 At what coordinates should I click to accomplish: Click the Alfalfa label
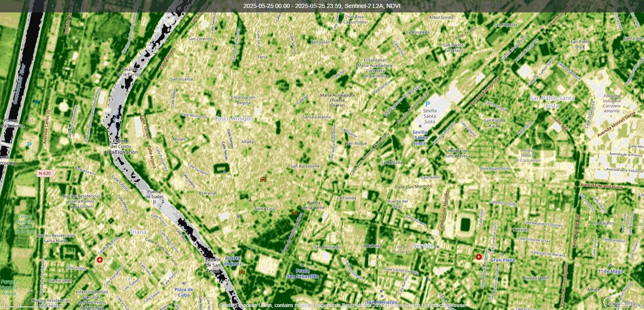[x=247, y=142]
